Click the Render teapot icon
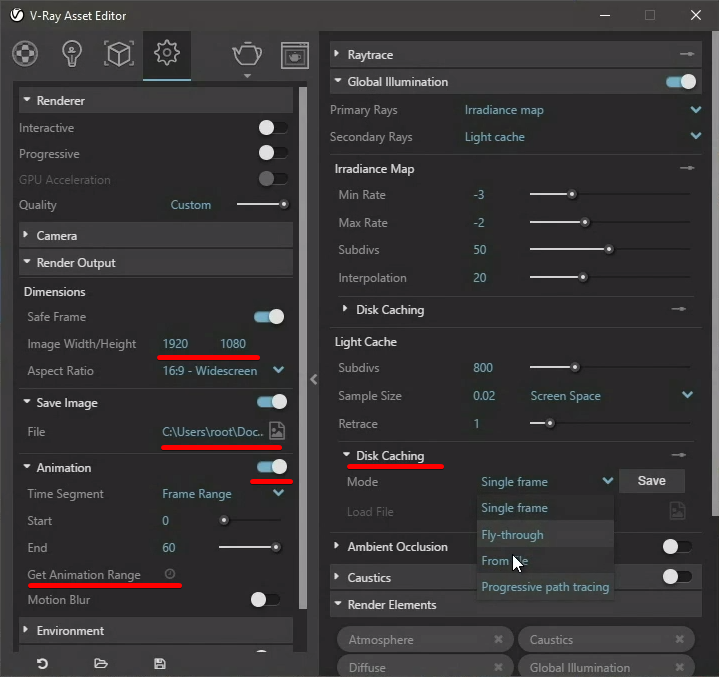Image resolution: width=719 pixels, height=677 pixels. pyautogui.click(x=246, y=53)
